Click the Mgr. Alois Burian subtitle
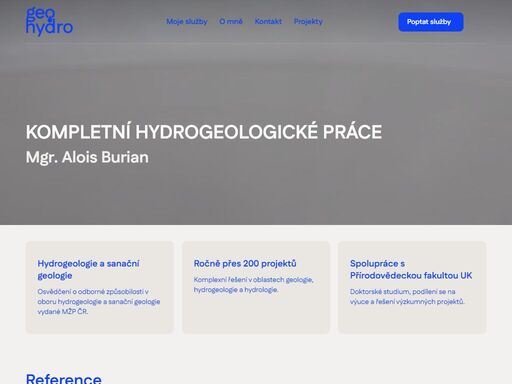This screenshot has height=384, width=512. 87,157
